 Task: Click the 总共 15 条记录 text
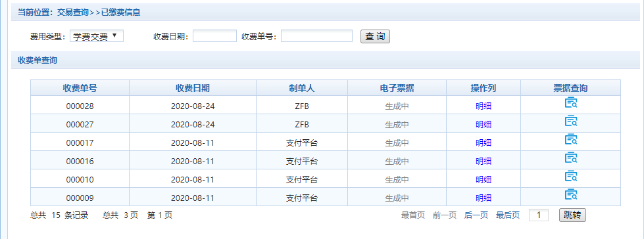coord(60,215)
